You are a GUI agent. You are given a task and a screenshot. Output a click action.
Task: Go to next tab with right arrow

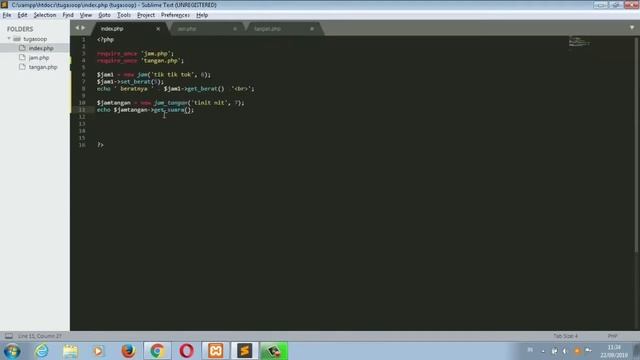click(x=83, y=28)
